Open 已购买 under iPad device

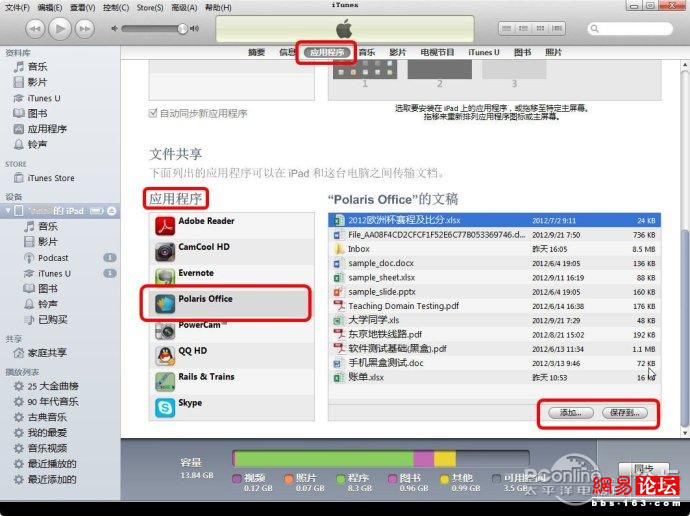point(52,320)
